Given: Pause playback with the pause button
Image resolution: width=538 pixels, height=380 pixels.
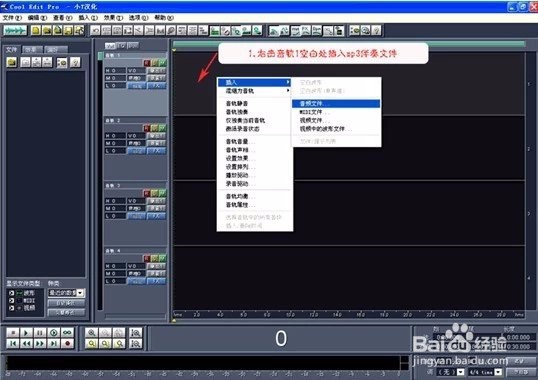Looking at the screenshot, I should coord(40,333).
